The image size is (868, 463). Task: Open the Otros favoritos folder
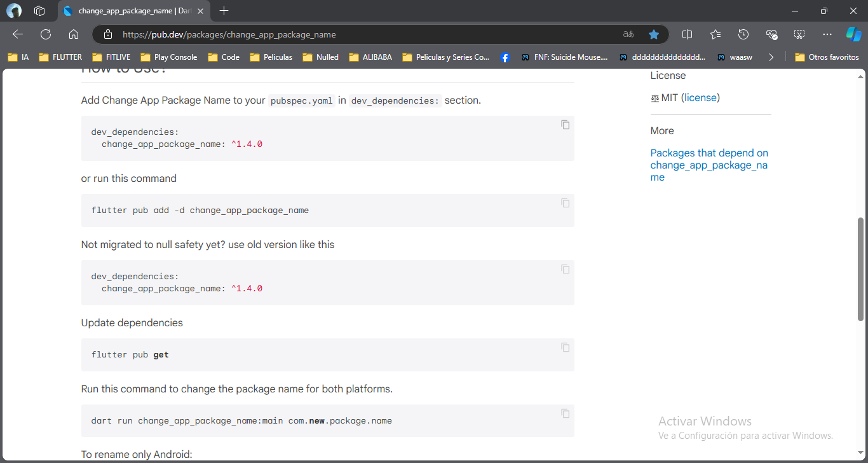click(827, 57)
